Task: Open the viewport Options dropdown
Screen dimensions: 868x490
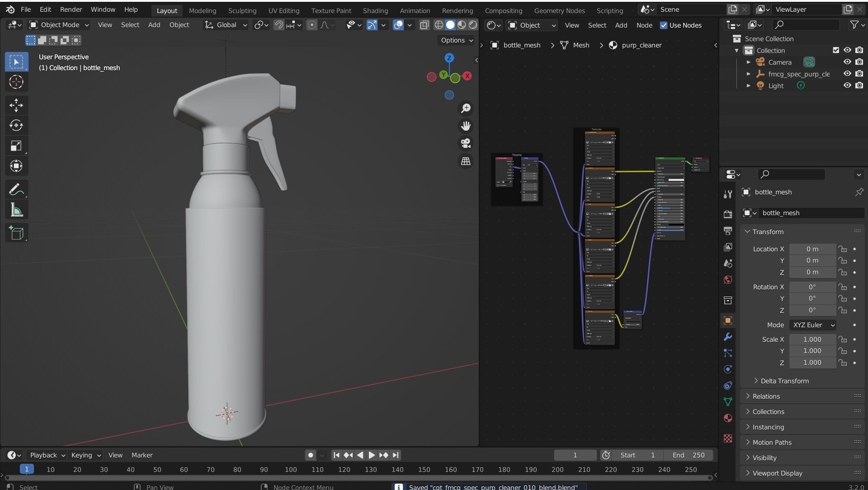Action: [457, 40]
